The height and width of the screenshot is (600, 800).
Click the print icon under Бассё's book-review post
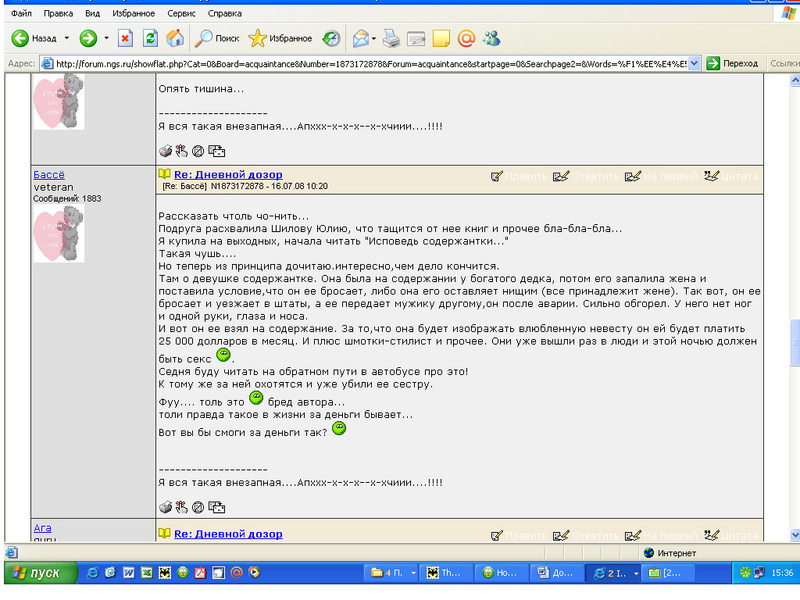point(165,507)
